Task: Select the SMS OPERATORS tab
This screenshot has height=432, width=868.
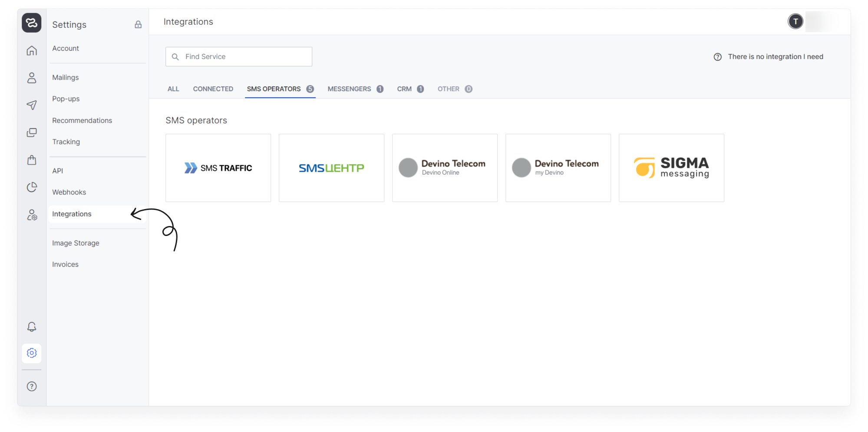Action: click(x=281, y=89)
